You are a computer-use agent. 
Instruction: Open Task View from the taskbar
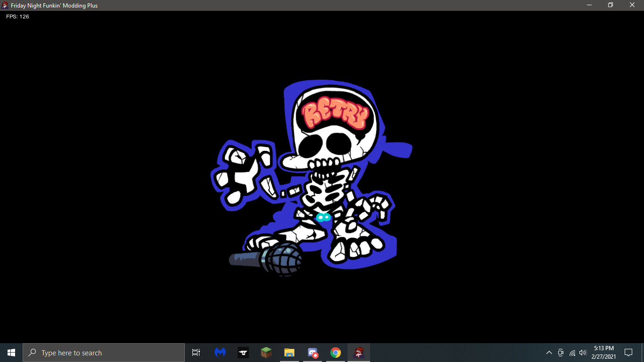point(196,352)
